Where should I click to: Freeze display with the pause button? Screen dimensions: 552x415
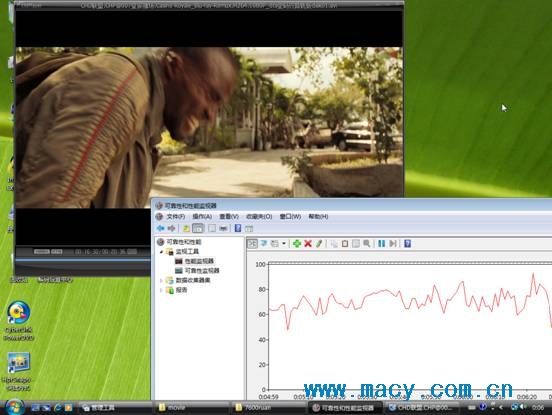[381, 244]
